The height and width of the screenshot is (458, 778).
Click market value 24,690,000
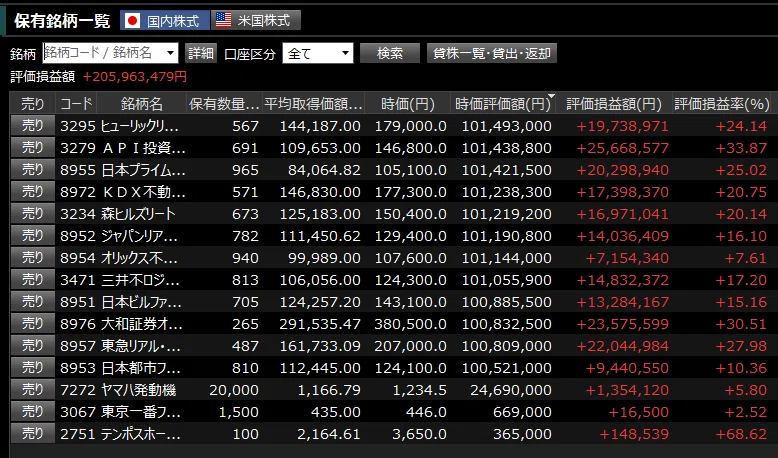tap(511, 390)
